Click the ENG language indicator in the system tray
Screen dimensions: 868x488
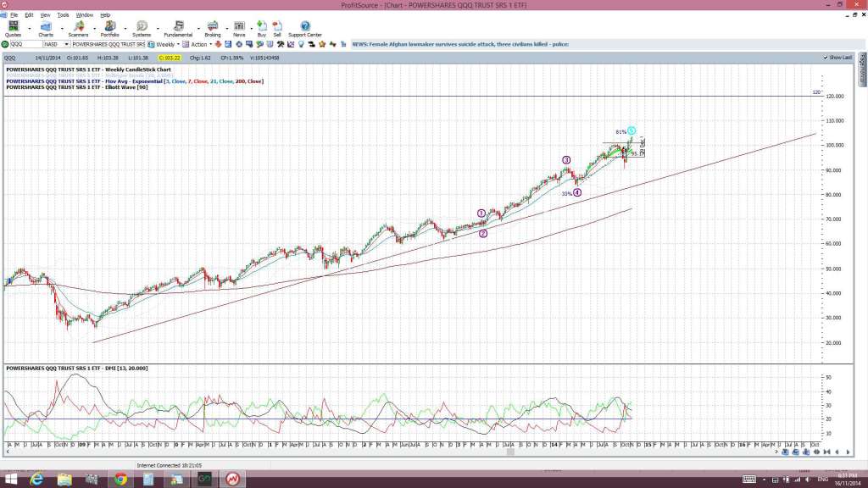(822, 480)
